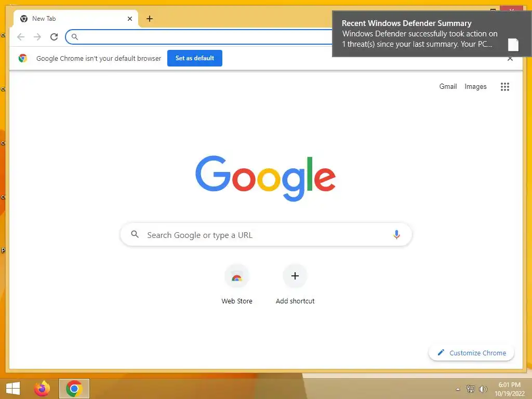532x399 pixels.
Task: Start voice search with the microphone icon
Action: click(x=396, y=234)
